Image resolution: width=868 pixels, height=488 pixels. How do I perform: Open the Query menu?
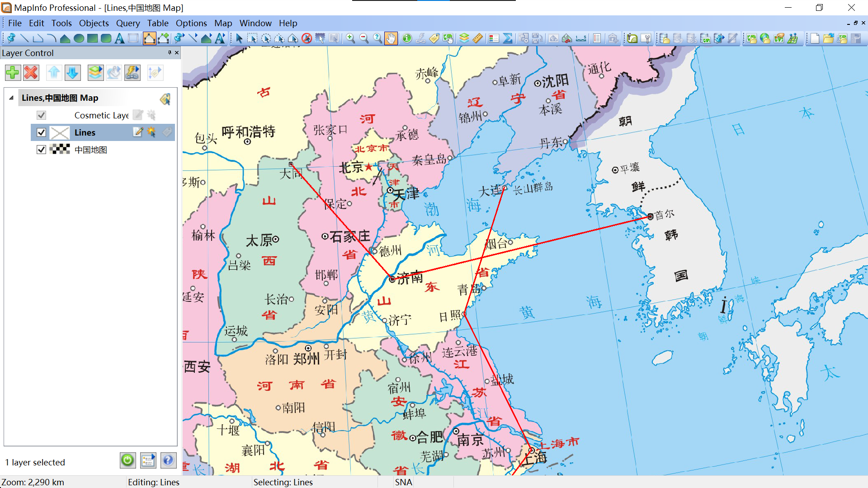click(x=127, y=23)
